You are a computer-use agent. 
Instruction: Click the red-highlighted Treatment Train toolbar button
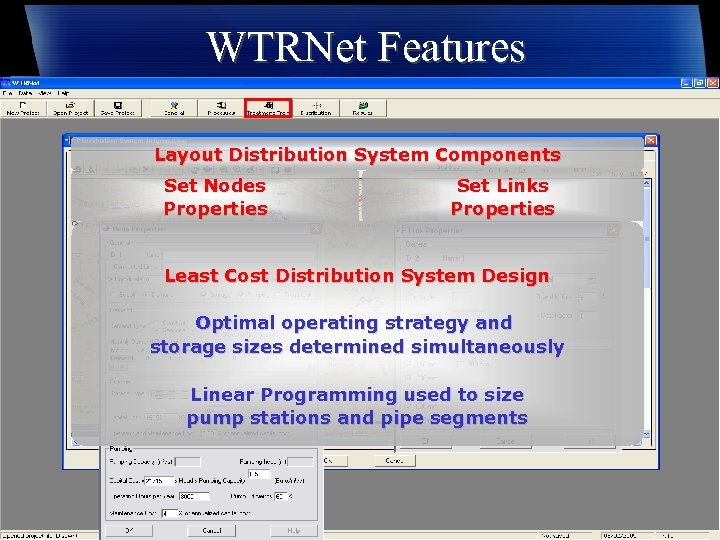[268, 108]
